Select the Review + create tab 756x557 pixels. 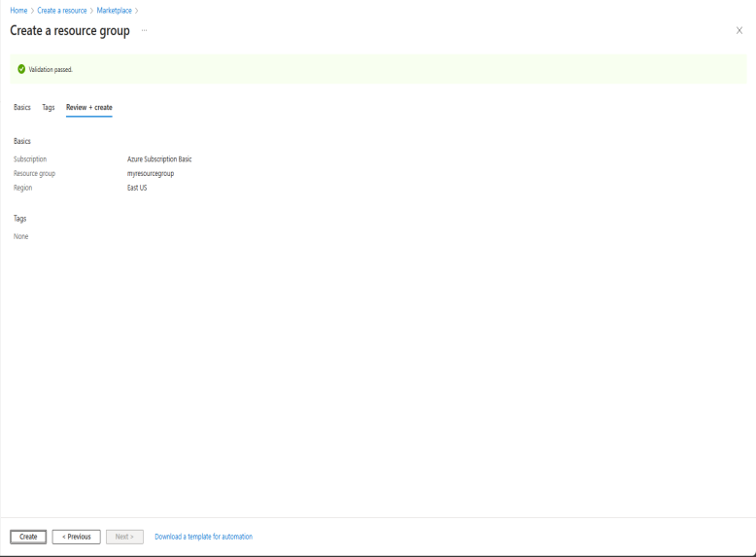coord(89,107)
